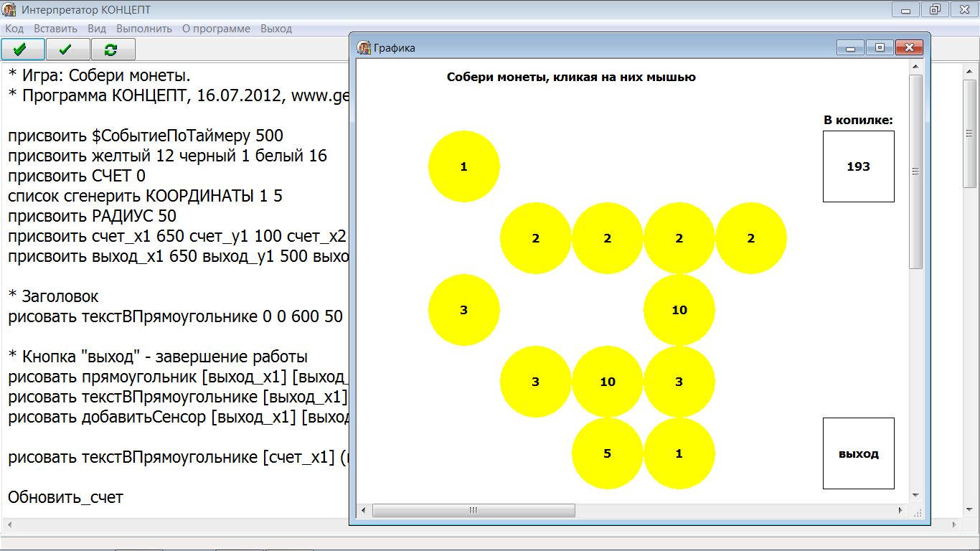Minimize the Графика window
Viewport: 980px width, 551px height.
851,47
